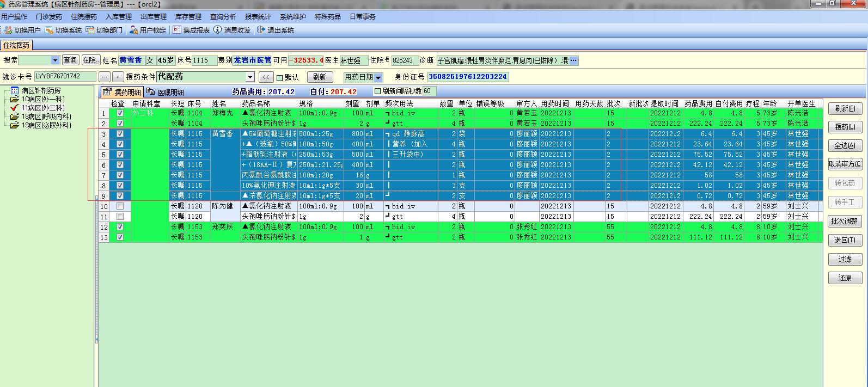Open 18病区(呼吸内科) folder
868x387 pixels.
15,116
